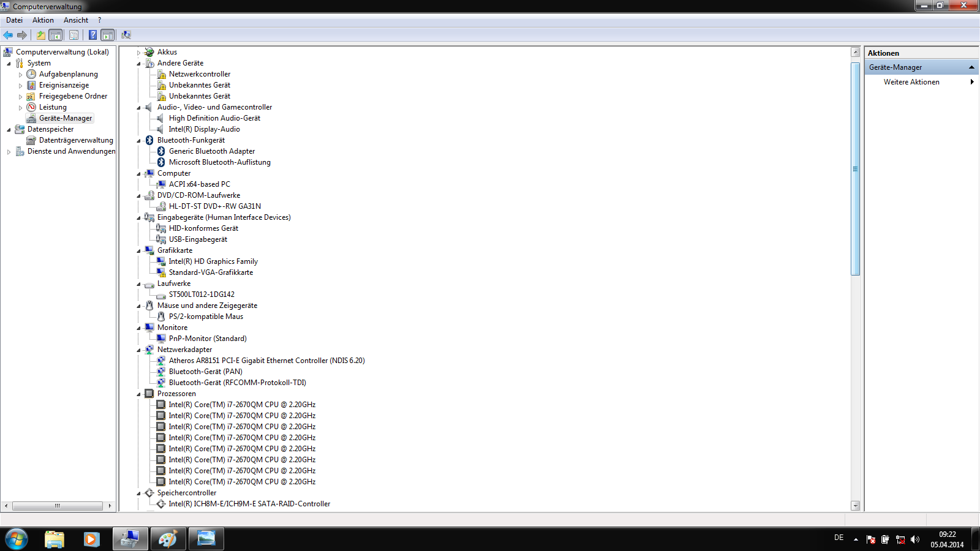
Task: Click left pane horizontal scrollbar thumb
Action: pos(57,506)
